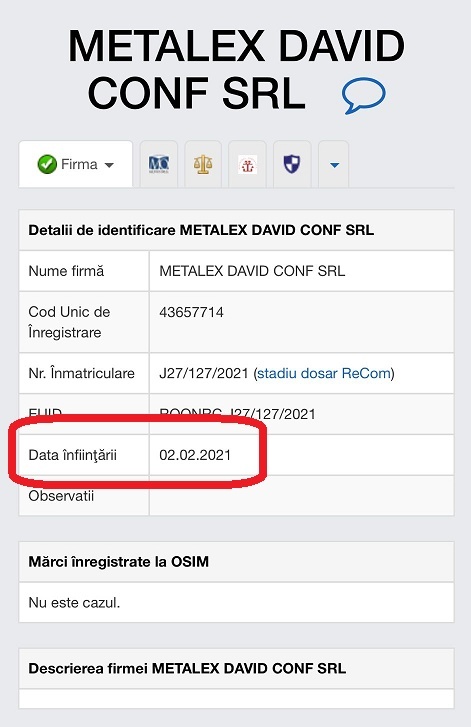Open the golden justice scales tab
The height and width of the screenshot is (727, 471).
point(203,164)
